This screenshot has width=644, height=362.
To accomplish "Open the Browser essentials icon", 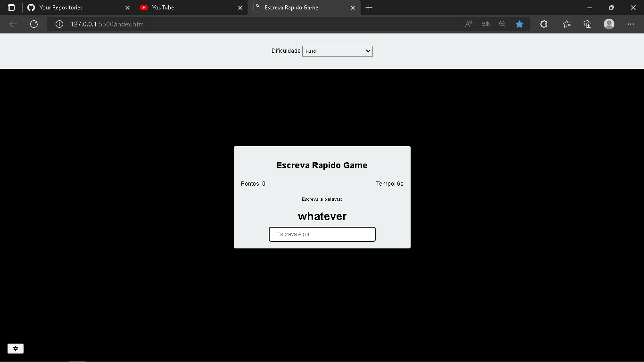I will (x=544, y=24).
